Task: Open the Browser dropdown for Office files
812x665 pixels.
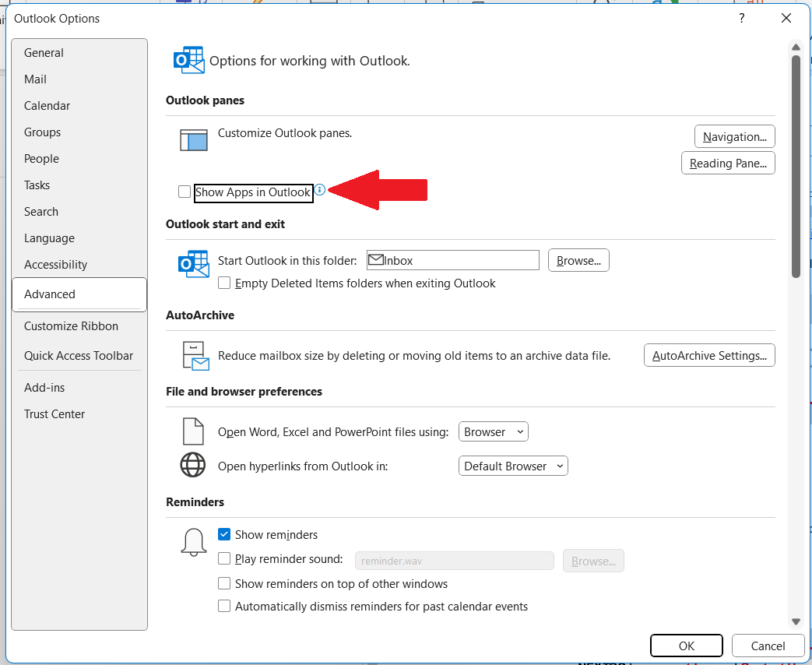Action: 493,431
